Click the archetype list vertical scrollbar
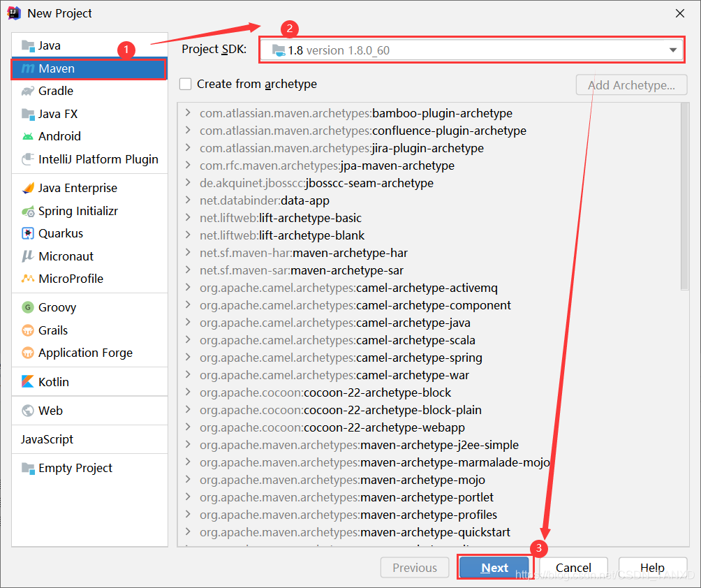The image size is (701, 588). point(684,197)
